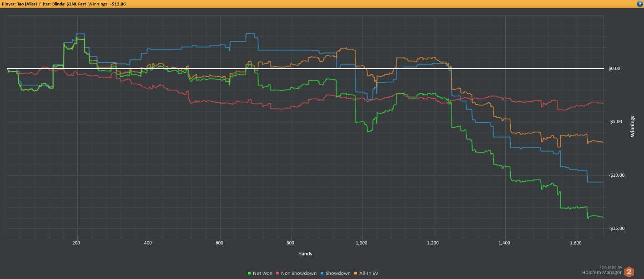This screenshot has width=644, height=279.
Task: Toggle the Net Won legend entry
Action: click(260, 273)
